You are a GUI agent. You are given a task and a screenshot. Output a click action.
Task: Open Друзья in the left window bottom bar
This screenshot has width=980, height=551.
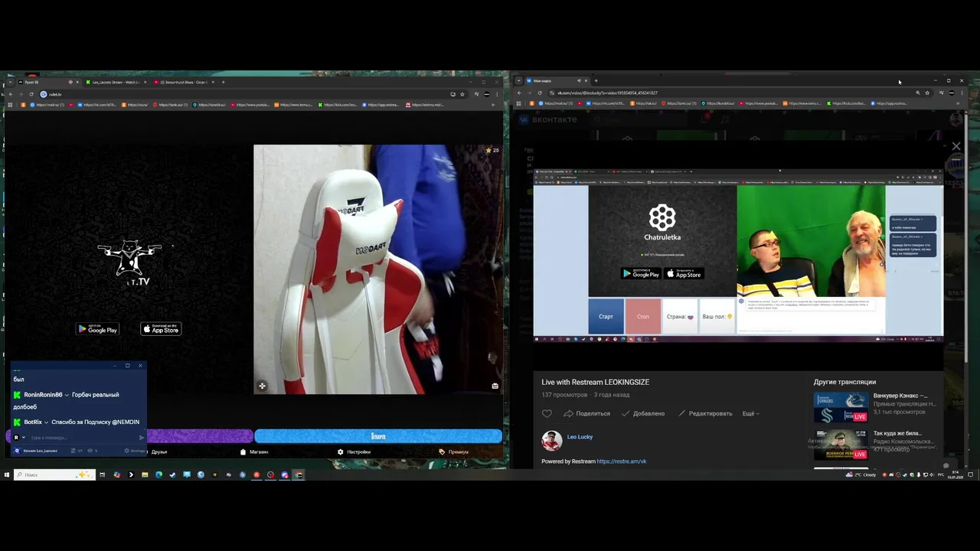tap(159, 452)
